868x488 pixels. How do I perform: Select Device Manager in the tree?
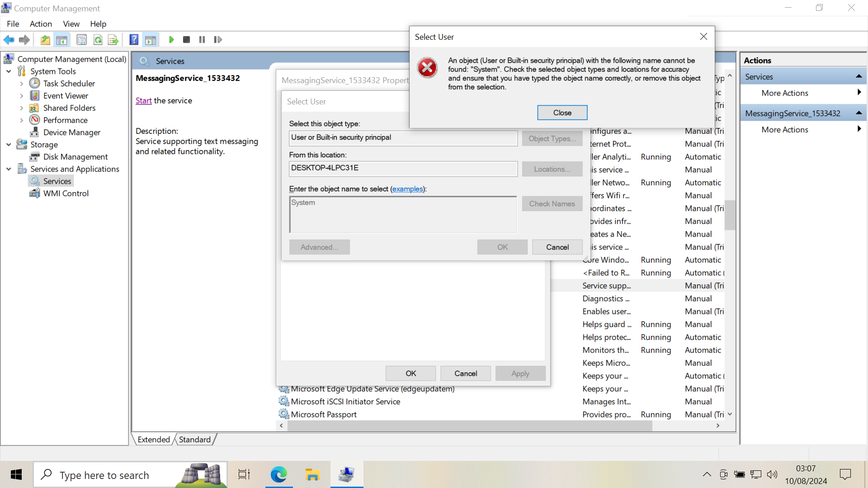coord(71,132)
